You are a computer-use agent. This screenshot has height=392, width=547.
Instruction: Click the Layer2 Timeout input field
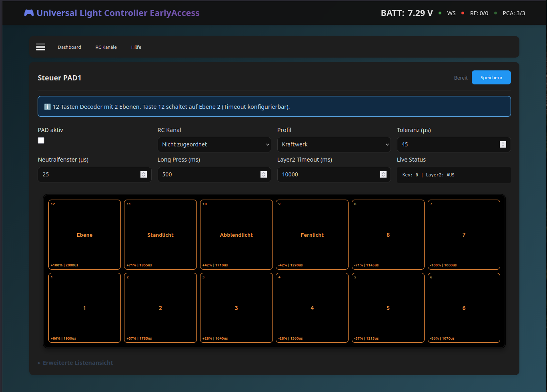click(328, 174)
